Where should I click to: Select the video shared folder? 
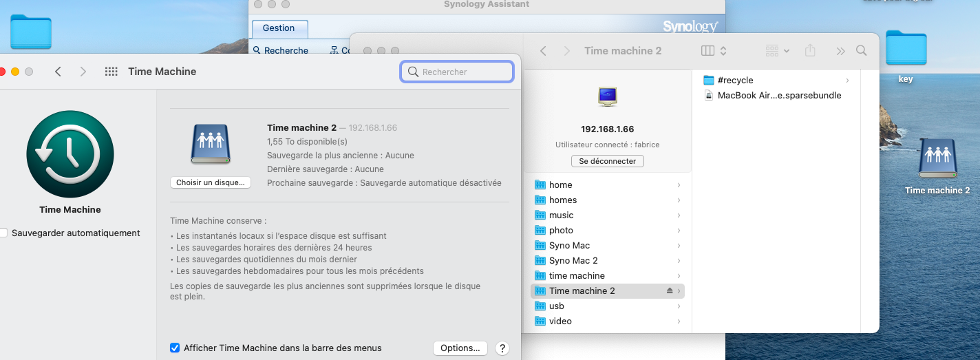tap(608, 321)
